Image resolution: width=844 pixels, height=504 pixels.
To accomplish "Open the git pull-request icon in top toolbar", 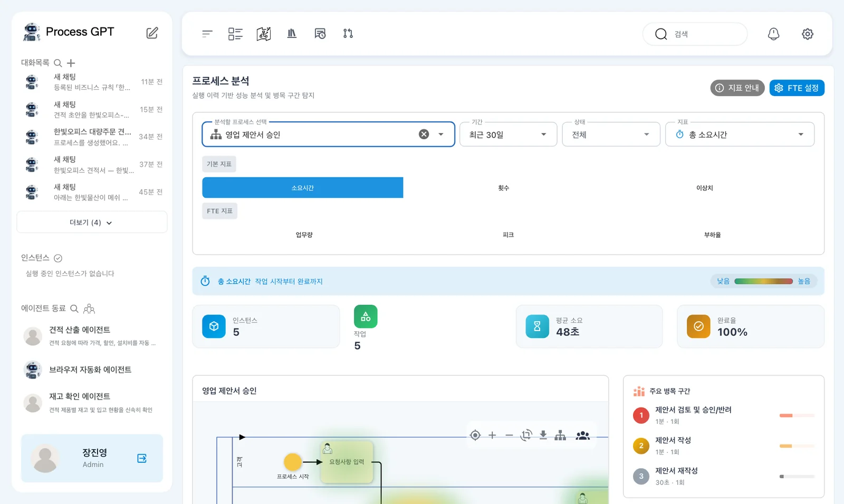I will click(x=348, y=34).
